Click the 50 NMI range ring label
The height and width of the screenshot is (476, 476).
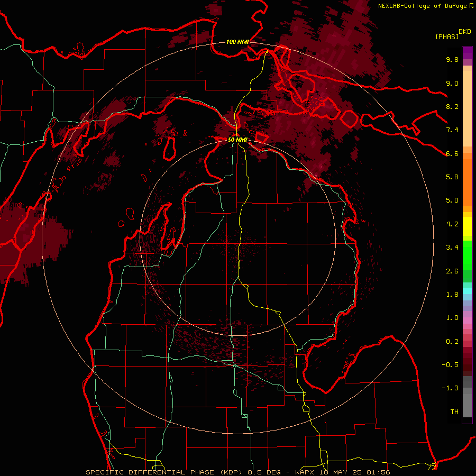(237, 140)
